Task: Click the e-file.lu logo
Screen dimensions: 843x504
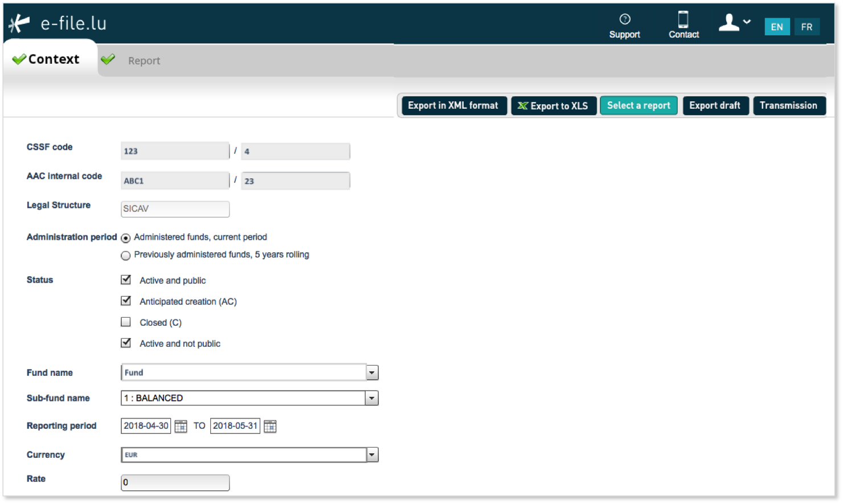Action: click(58, 23)
